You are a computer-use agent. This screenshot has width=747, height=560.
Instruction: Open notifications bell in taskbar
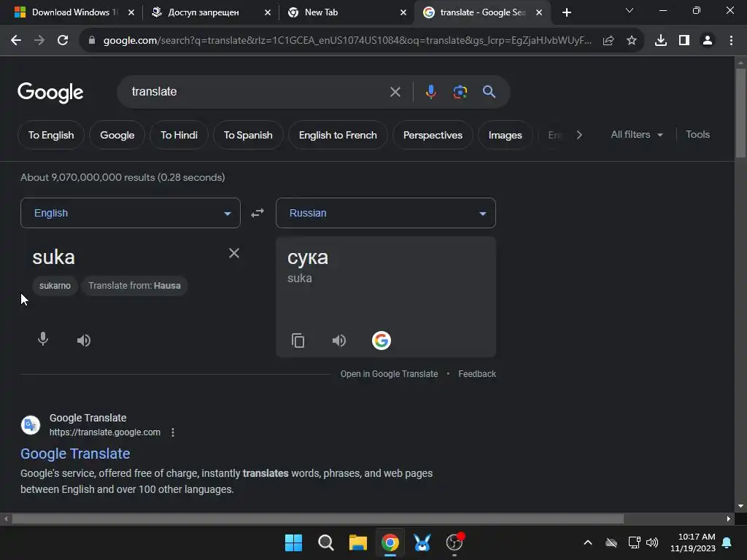pos(727,542)
